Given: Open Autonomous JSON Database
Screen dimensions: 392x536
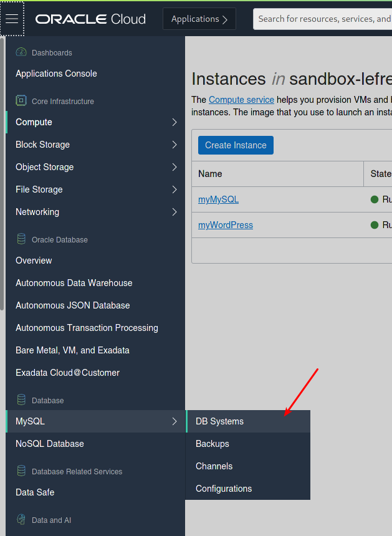Looking at the screenshot, I should click(x=73, y=305).
